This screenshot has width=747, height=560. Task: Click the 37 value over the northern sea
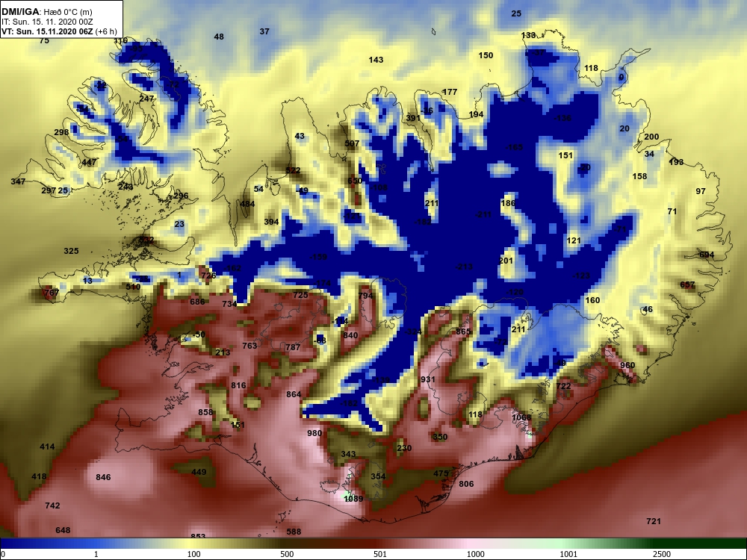coord(264,31)
